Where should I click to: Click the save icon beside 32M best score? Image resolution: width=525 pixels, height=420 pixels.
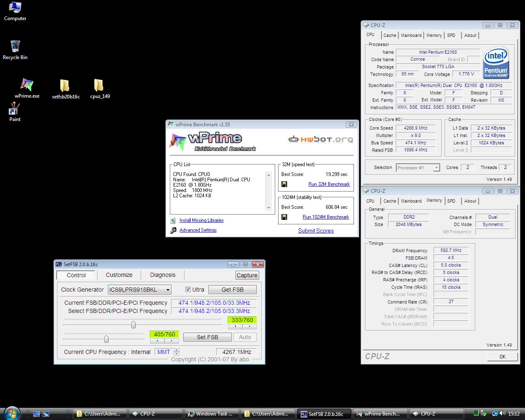point(284,184)
